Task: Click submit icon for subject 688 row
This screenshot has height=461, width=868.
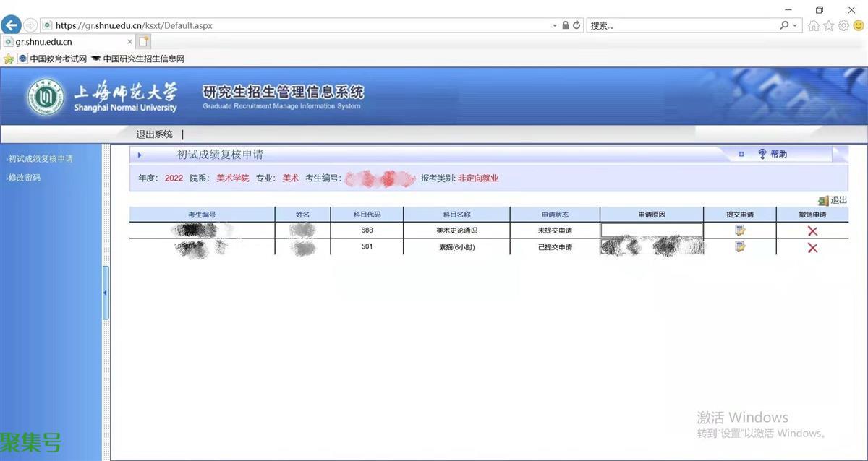Action: [x=740, y=231]
